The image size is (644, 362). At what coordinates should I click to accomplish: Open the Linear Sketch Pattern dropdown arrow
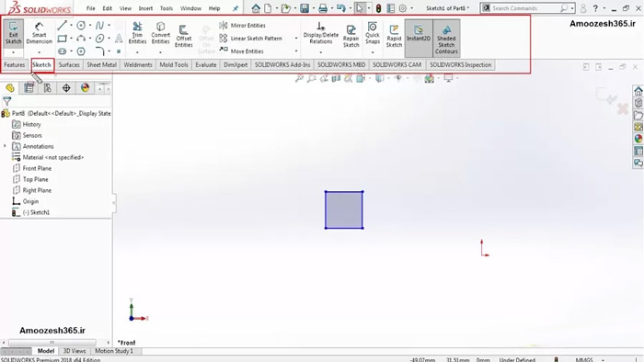(x=296, y=39)
